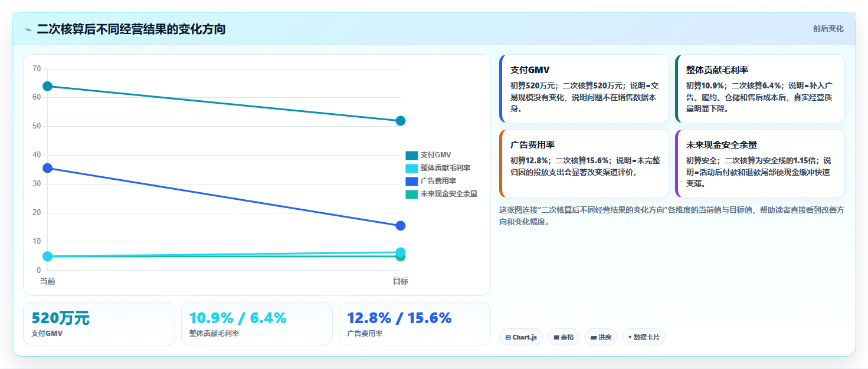Click the y-axis value 70
868x369 pixels.
click(37, 69)
